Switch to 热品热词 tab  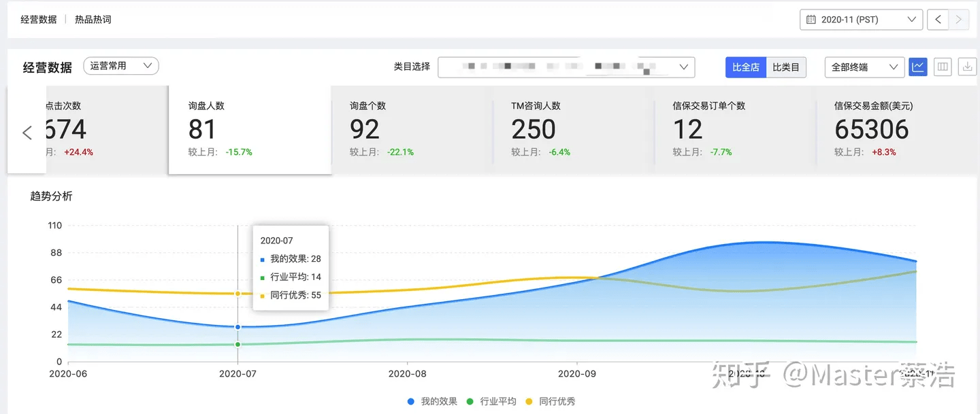pos(93,20)
